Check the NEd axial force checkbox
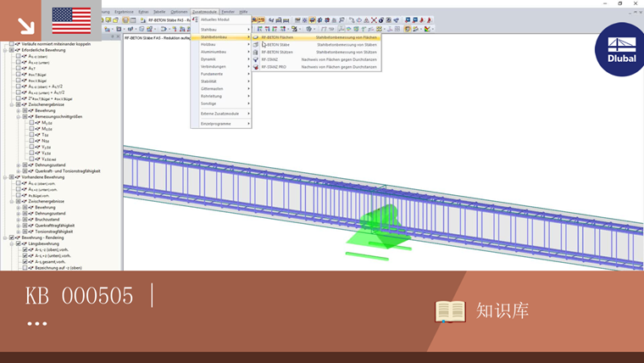The image size is (644, 363). click(x=31, y=141)
